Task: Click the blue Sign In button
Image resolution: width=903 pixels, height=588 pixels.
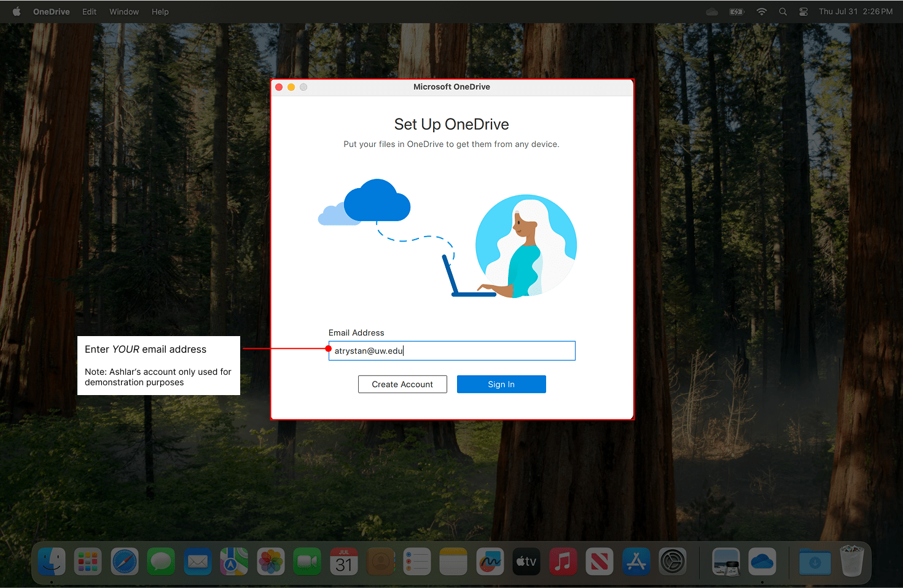Action: (x=501, y=384)
